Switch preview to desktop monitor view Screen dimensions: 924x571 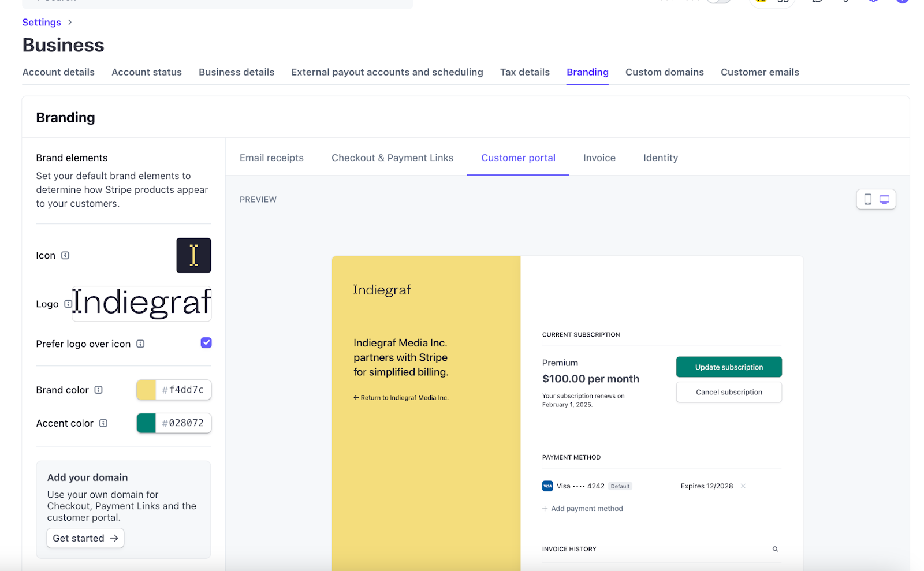[x=884, y=200]
